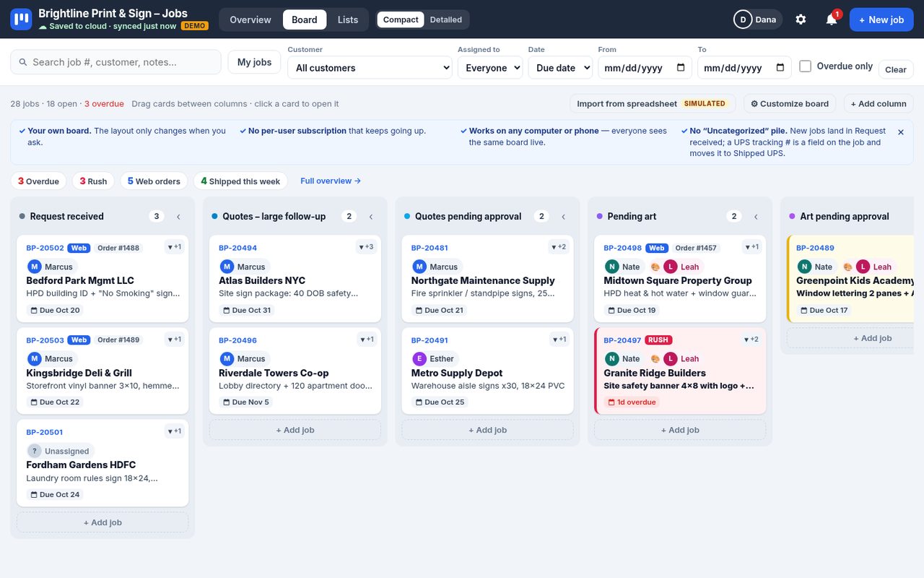Open settings with the gear icon
The height and width of the screenshot is (578, 924).
point(801,20)
